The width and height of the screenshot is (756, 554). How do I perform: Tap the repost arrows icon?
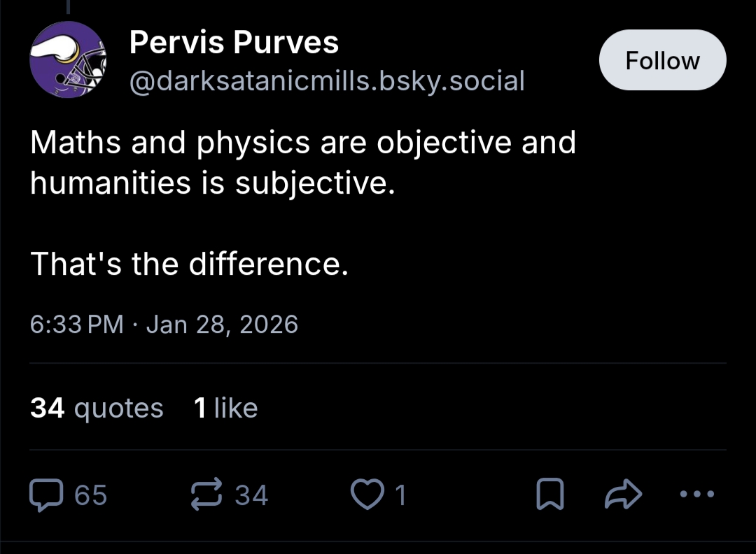(x=207, y=495)
